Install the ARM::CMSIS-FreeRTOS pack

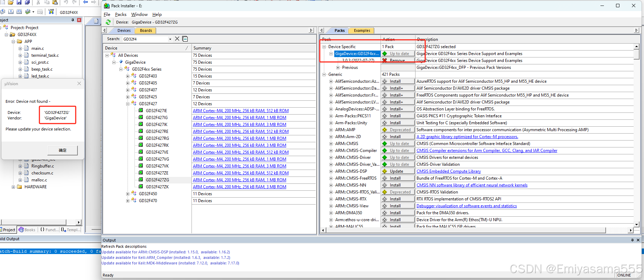[x=398, y=178]
